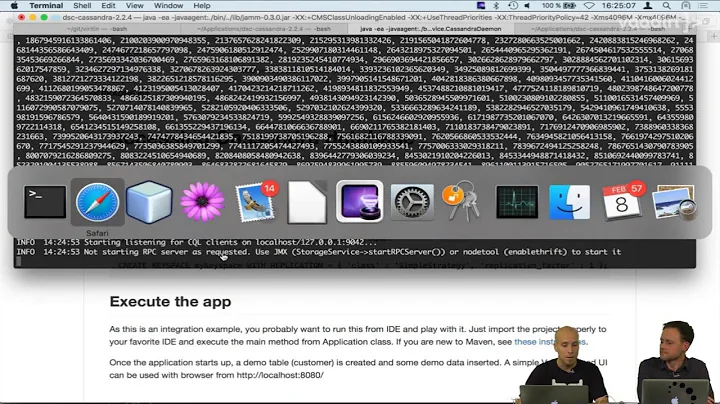
Task: Switch to Calendar showing FEB 8
Action: [622, 202]
